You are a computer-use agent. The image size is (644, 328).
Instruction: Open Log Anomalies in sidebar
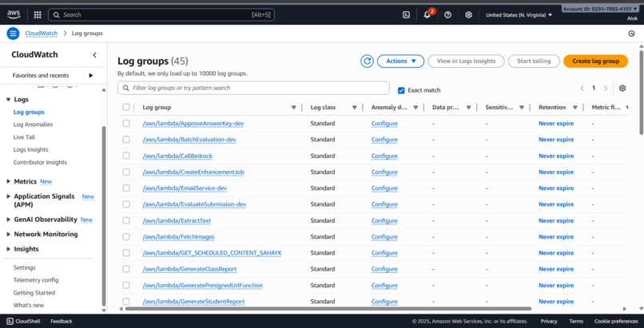point(33,124)
